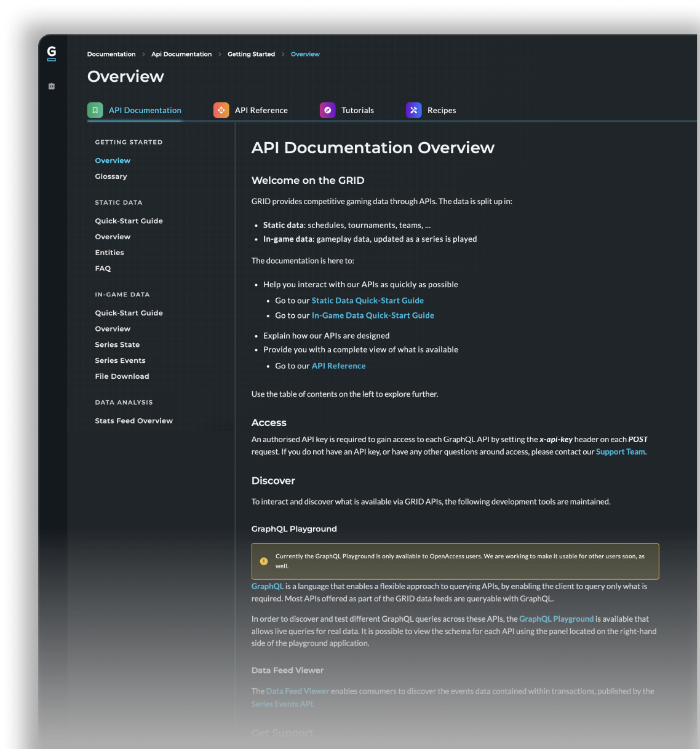Open the code clipboard icon in the sidebar

[52, 86]
